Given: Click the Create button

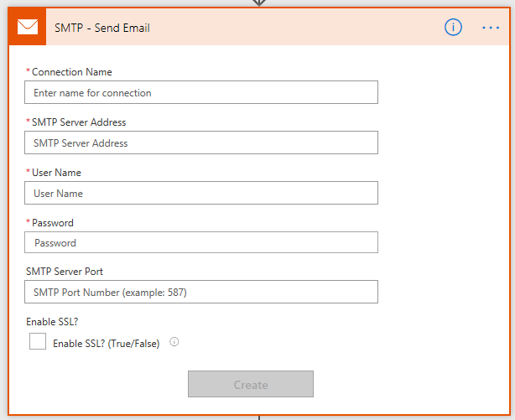Looking at the screenshot, I should (x=251, y=384).
